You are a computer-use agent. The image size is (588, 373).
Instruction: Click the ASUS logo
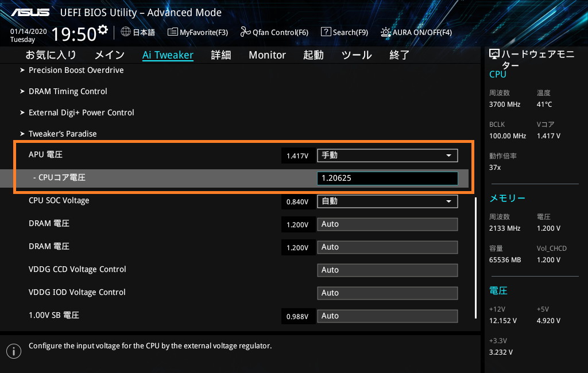30,13
